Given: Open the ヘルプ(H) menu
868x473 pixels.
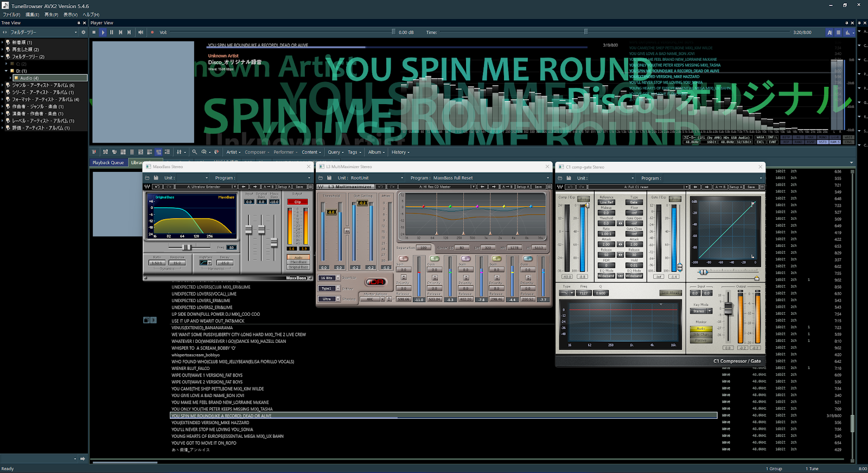Looking at the screenshot, I should (91, 15).
